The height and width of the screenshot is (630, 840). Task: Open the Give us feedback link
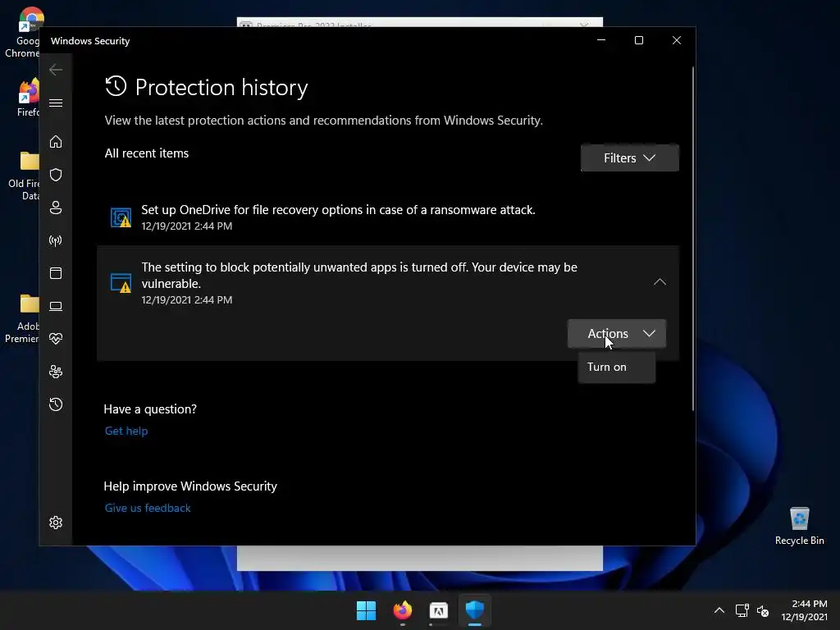click(148, 508)
